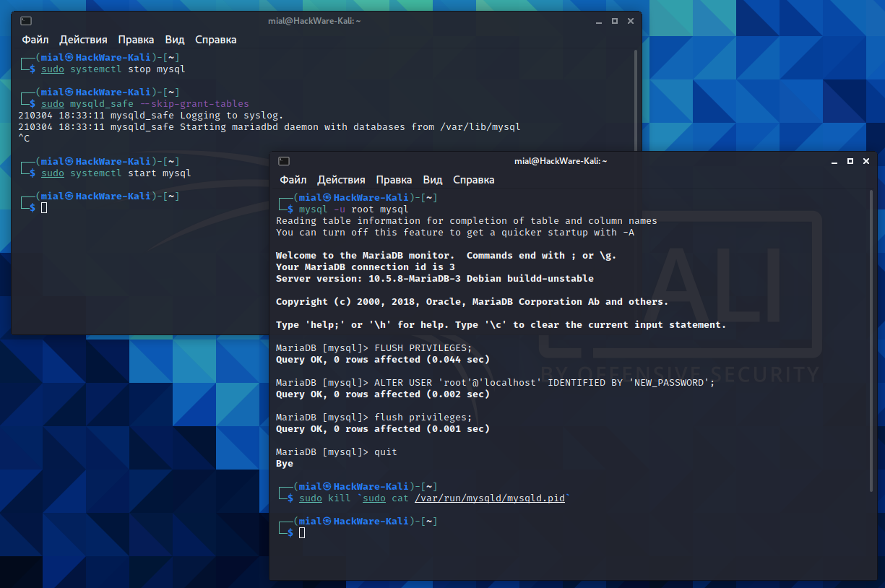Click 'sudo systemctl start mysql' command line
This screenshot has width=885, height=588.
coord(116,173)
